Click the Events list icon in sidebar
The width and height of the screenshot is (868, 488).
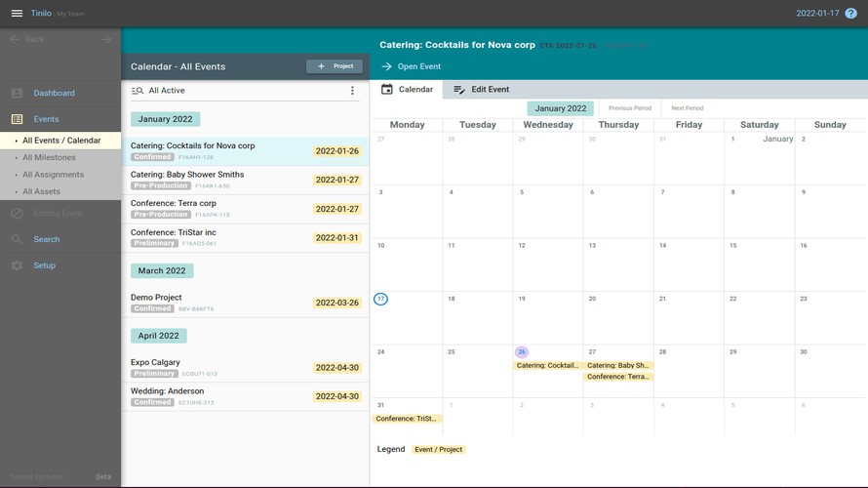[18, 119]
